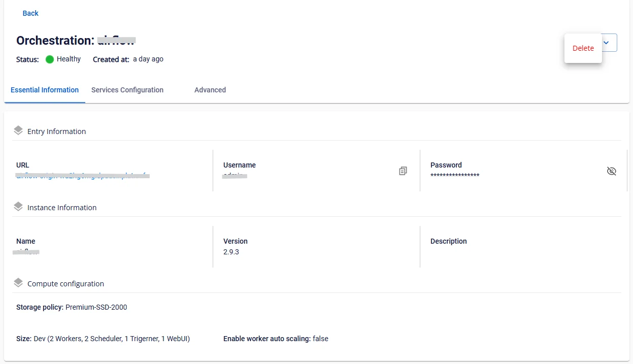633x364 pixels.
Task: Click the Orchestration page title
Action: point(76,41)
